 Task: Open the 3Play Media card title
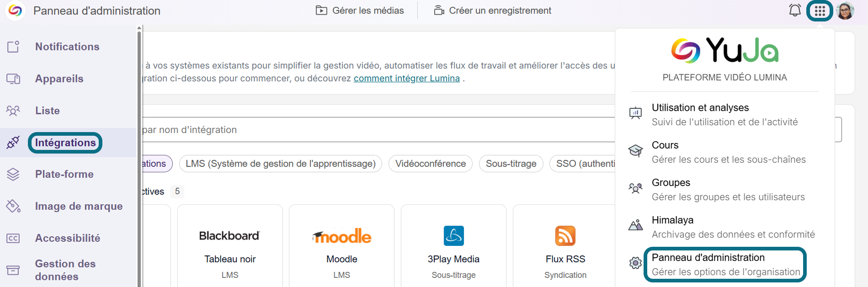[453, 259]
